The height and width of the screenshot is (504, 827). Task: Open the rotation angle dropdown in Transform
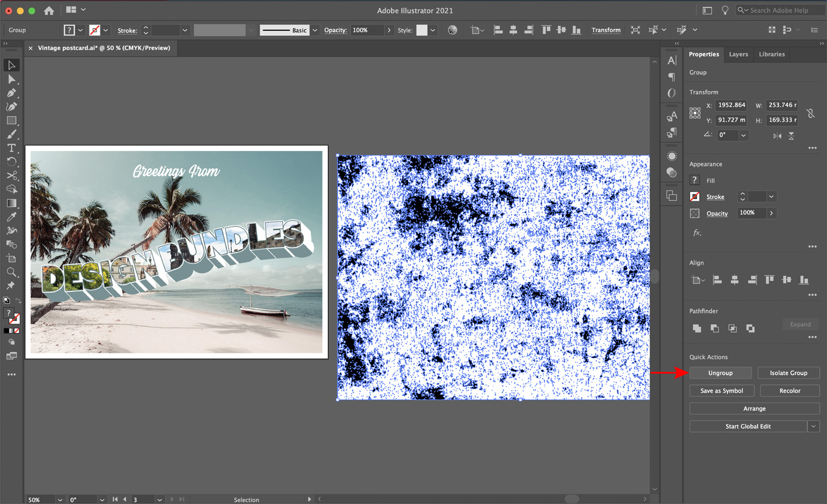pyautogui.click(x=743, y=135)
